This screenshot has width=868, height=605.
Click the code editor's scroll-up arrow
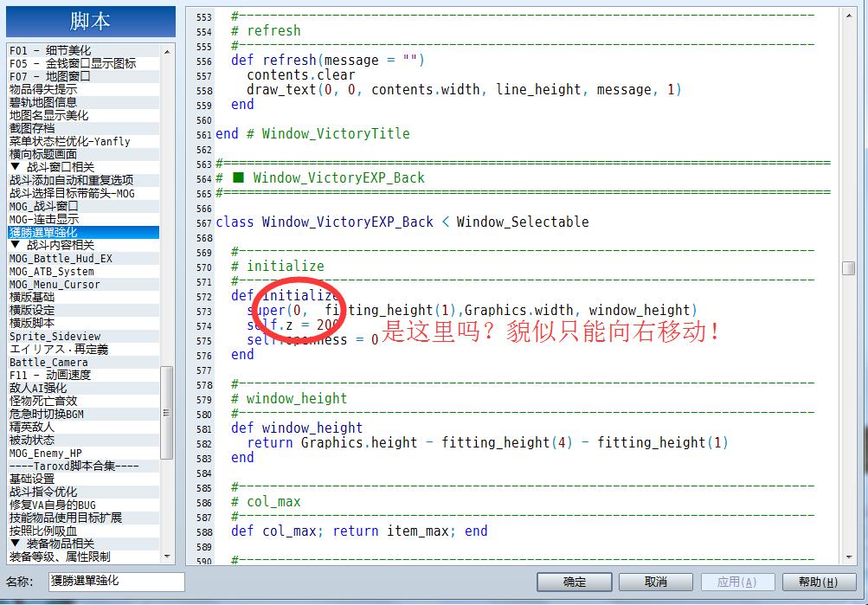(x=849, y=16)
